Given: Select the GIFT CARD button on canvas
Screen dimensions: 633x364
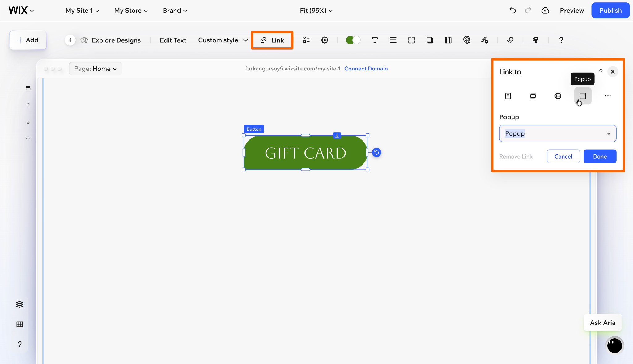Looking at the screenshot, I should point(305,153).
